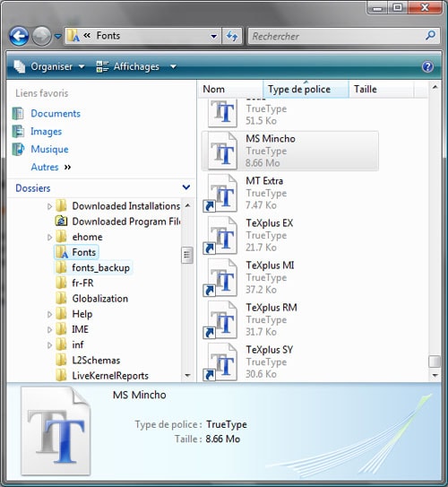Open Musique favorite link

pos(49,149)
